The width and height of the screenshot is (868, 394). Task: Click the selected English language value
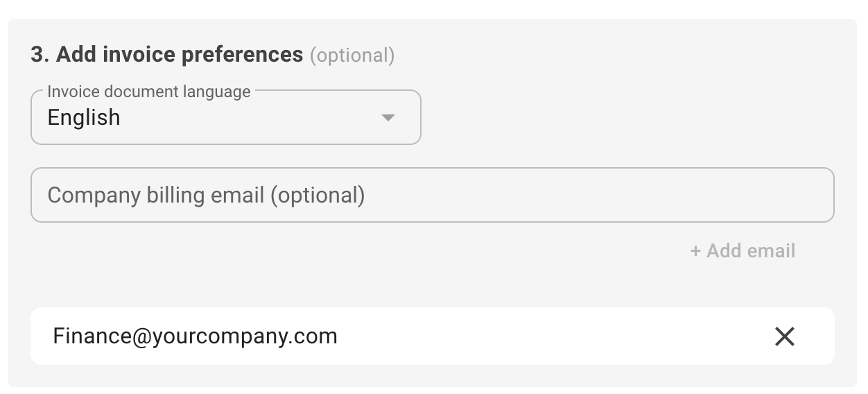[x=84, y=117]
